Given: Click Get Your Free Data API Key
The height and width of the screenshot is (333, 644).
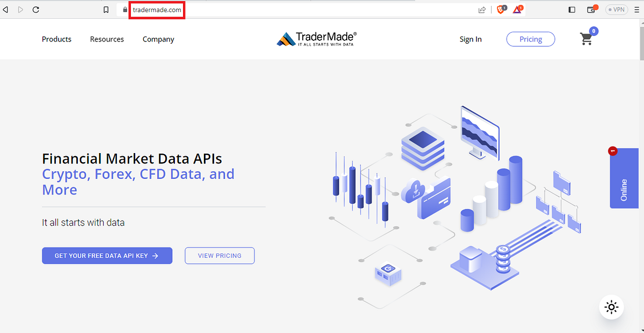Looking at the screenshot, I should (107, 256).
